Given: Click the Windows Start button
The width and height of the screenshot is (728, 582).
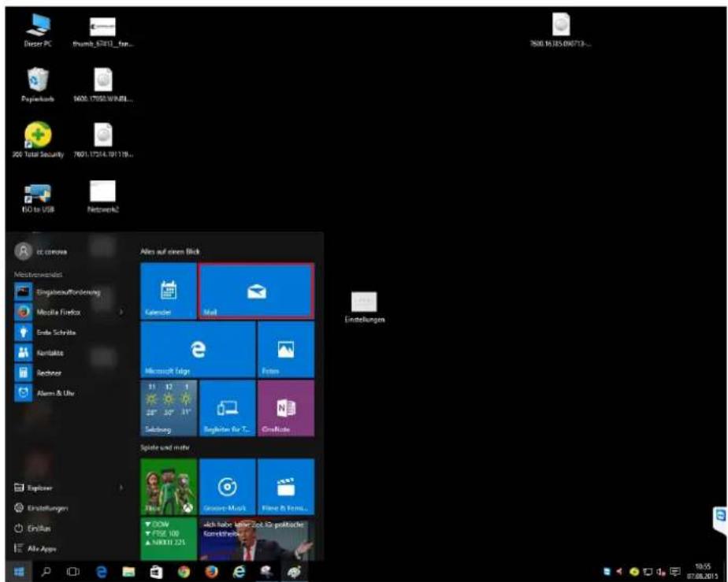Looking at the screenshot, I should click(x=19, y=572).
